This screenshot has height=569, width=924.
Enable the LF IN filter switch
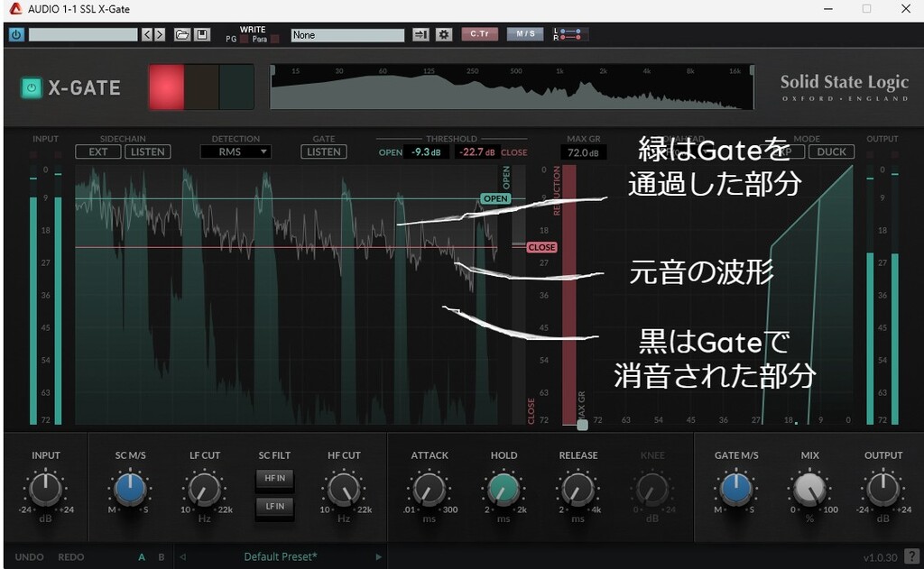point(274,507)
